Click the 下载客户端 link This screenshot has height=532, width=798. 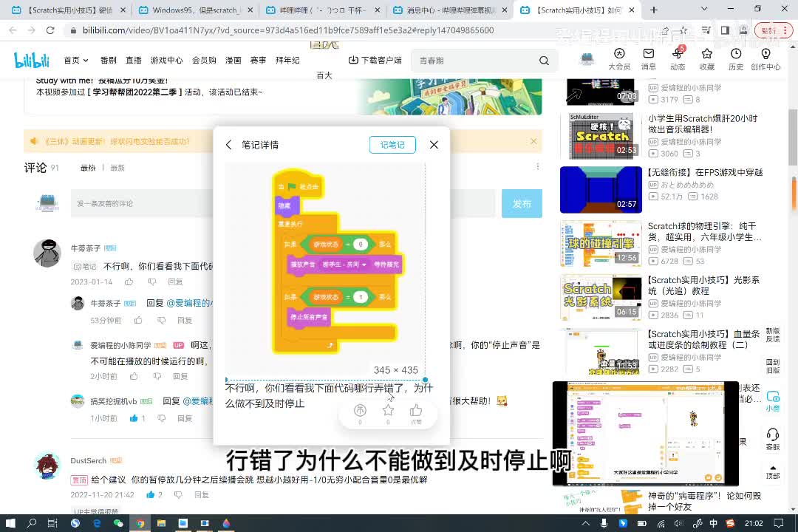click(375, 60)
